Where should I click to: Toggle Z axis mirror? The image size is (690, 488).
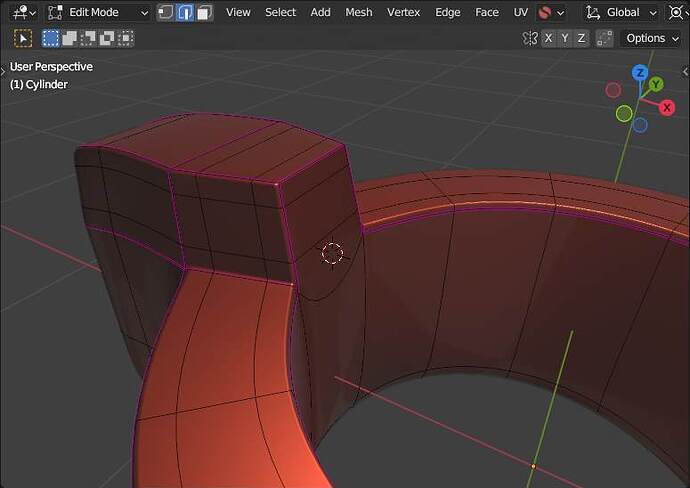[581, 38]
